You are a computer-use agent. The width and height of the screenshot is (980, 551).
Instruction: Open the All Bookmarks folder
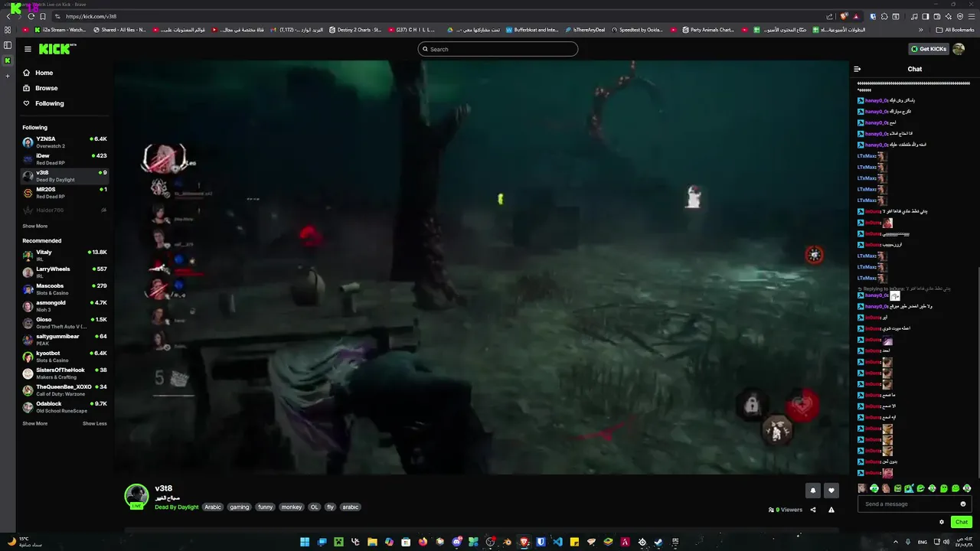[x=955, y=30]
